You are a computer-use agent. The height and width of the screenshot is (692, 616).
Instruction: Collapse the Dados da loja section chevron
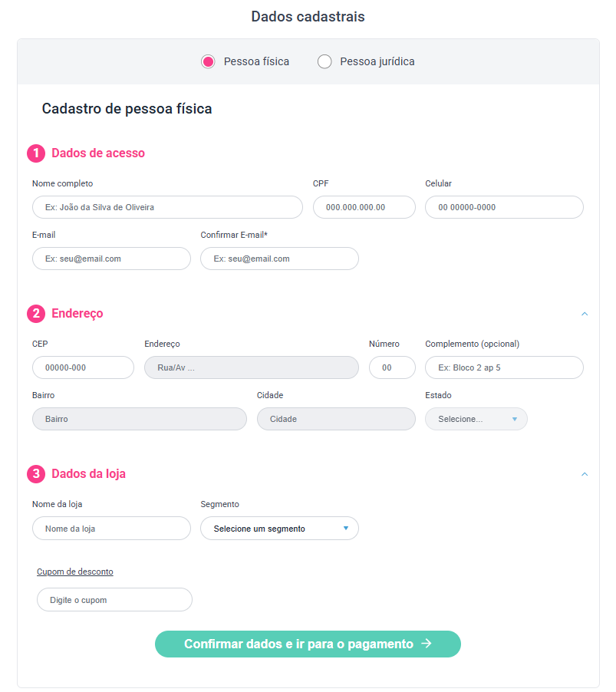(x=585, y=474)
